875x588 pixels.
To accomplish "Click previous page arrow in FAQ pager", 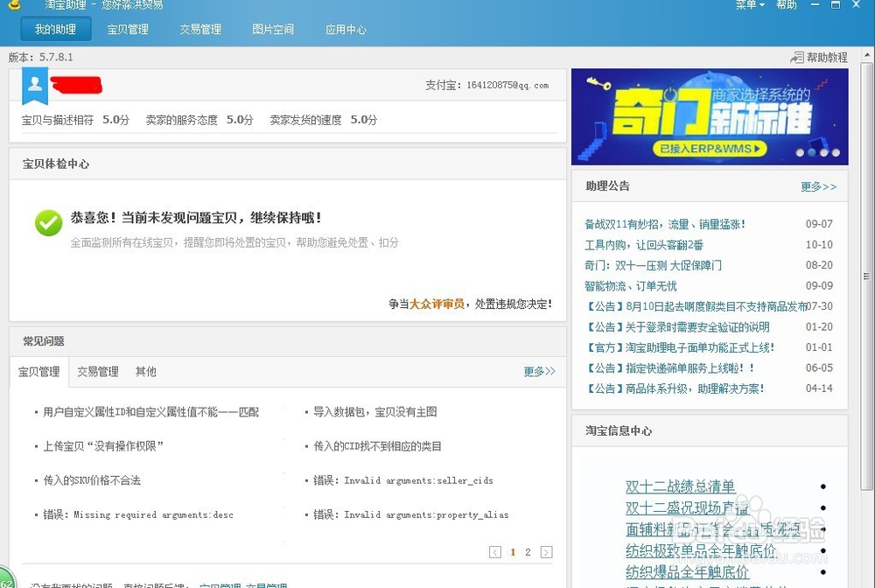I will point(495,552).
